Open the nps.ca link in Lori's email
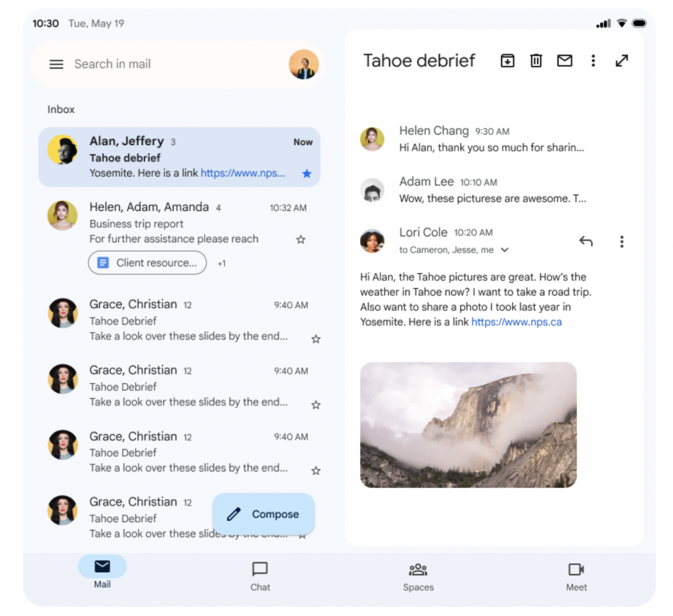This screenshot has width=673, height=616. [x=516, y=322]
